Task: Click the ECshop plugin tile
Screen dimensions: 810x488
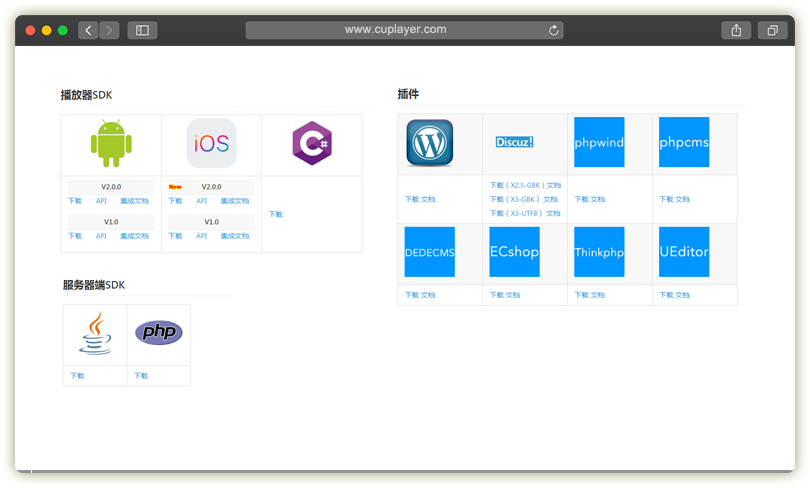Action: tap(514, 252)
